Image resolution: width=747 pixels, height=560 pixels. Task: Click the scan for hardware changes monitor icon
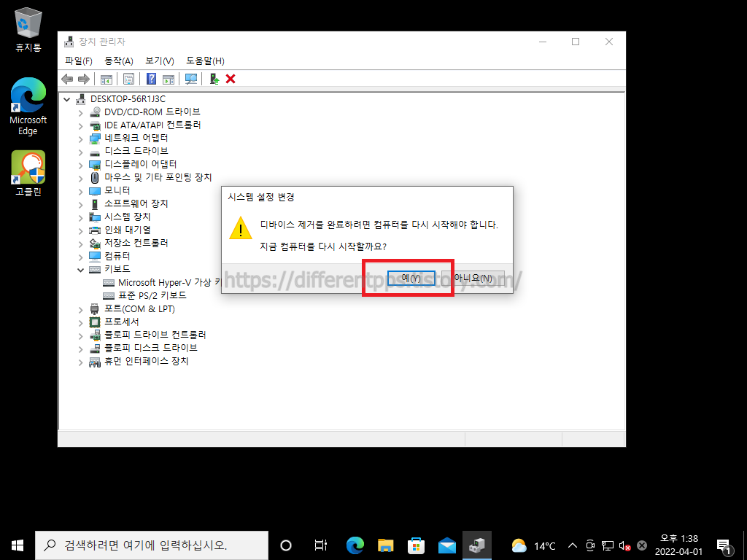191,79
